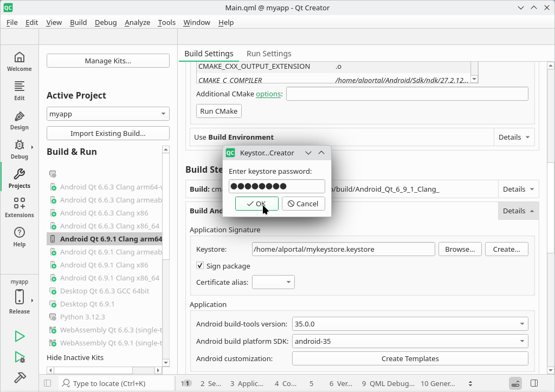Run the project with green play button
Screen dimensions: 555x392
[20, 336]
